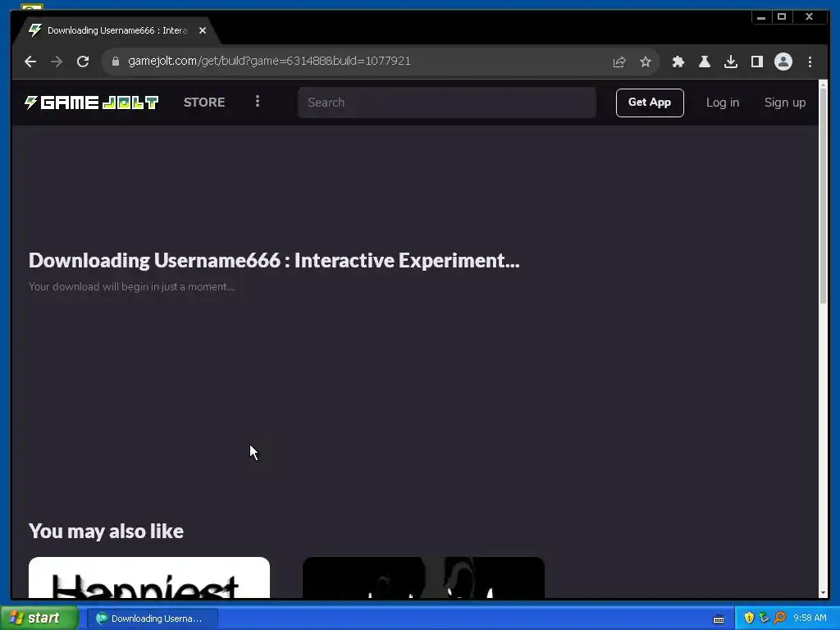
Task: Click the 9:58 AM clock
Action: point(810,619)
